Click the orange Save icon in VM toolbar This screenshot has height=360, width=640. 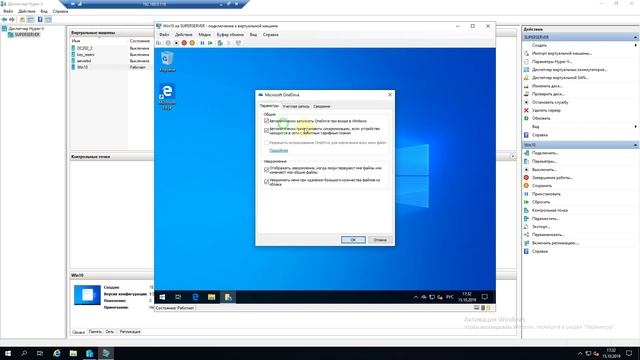(192, 43)
